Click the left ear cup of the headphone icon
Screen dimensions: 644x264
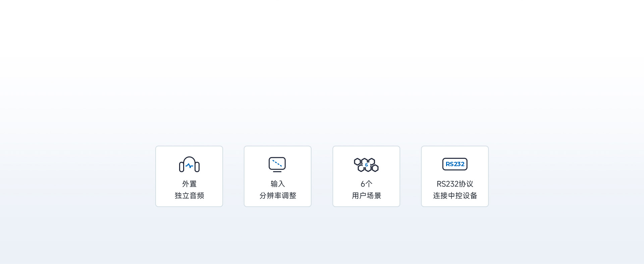click(181, 167)
